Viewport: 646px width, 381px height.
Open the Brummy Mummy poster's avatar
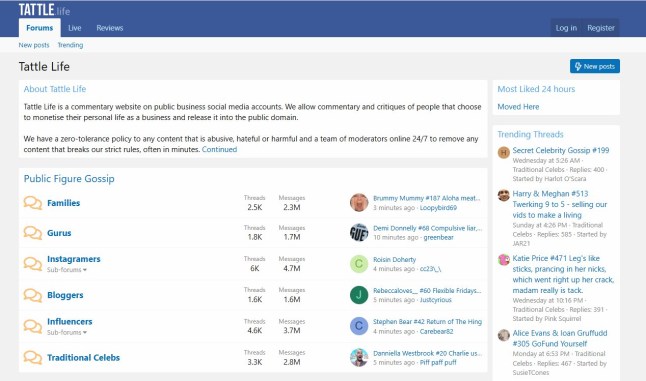(x=359, y=203)
